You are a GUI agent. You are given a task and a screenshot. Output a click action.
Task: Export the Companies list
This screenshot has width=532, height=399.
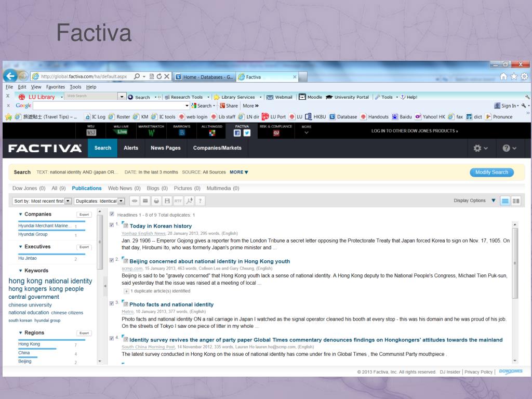[84, 215]
